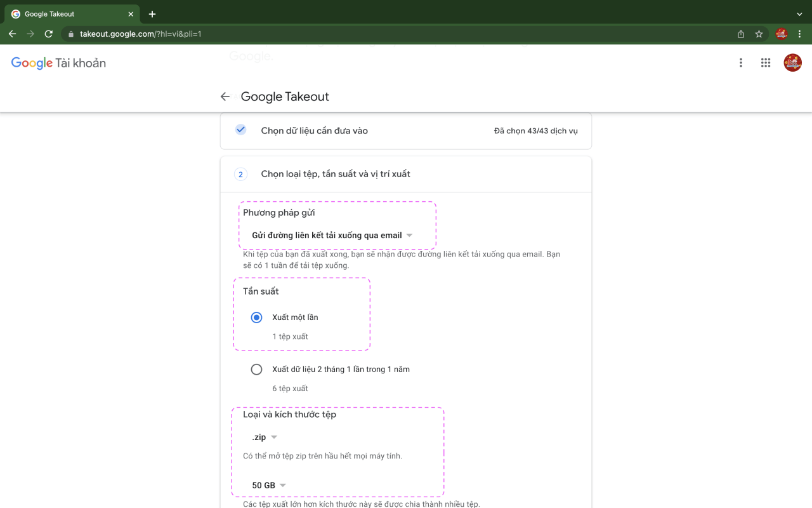Open the Google Account profile avatar
This screenshot has width=812, height=508.
(792, 63)
